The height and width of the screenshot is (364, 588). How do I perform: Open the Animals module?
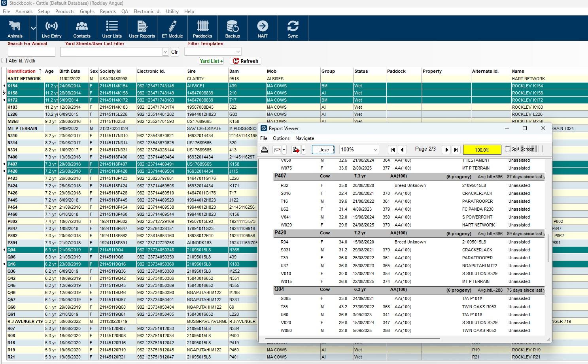pyautogui.click(x=15, y=28)
